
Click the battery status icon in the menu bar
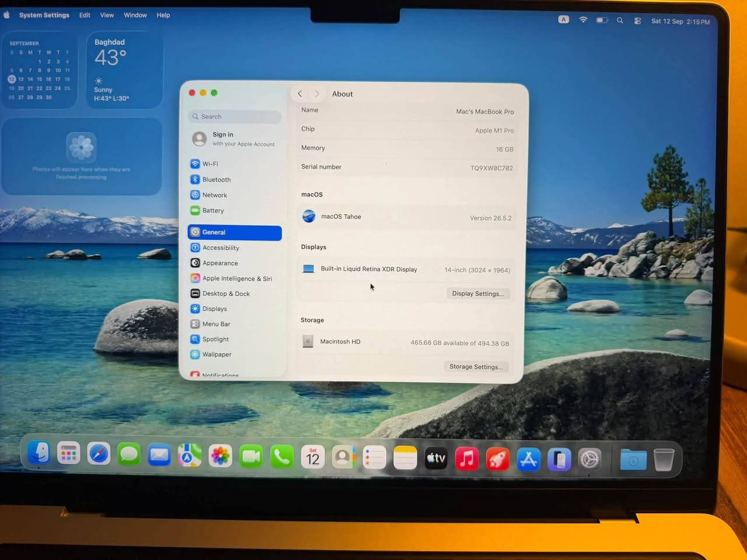coord(602,20)
